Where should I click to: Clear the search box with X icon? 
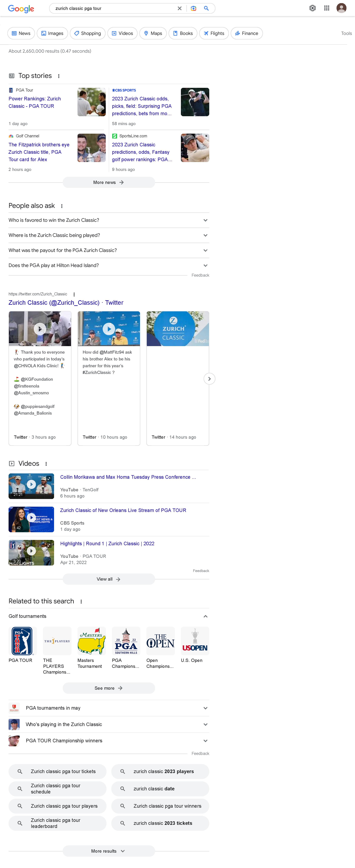180,8
